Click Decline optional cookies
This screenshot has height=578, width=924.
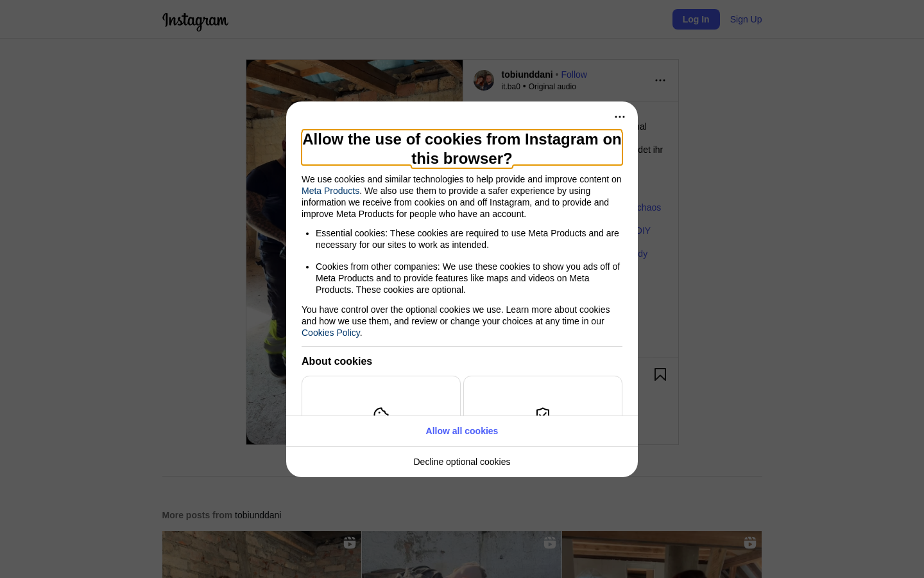pyautogui.click(x=462, y=462)
